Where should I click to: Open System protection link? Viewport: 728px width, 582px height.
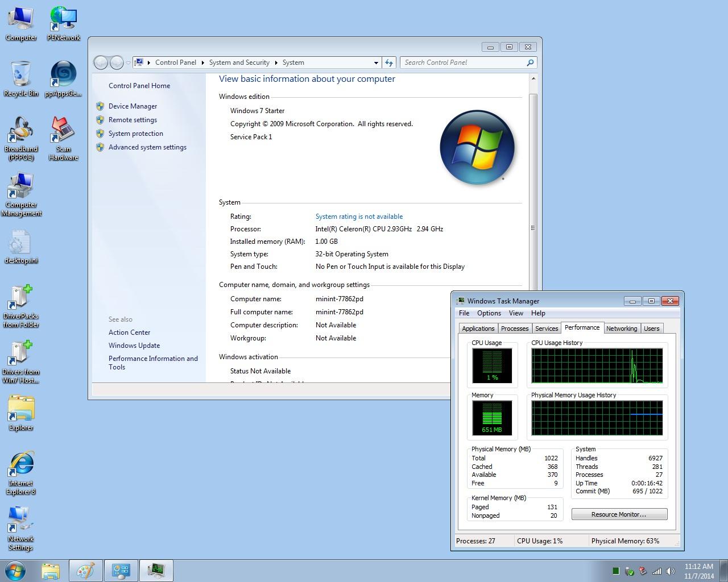point(135,134)
